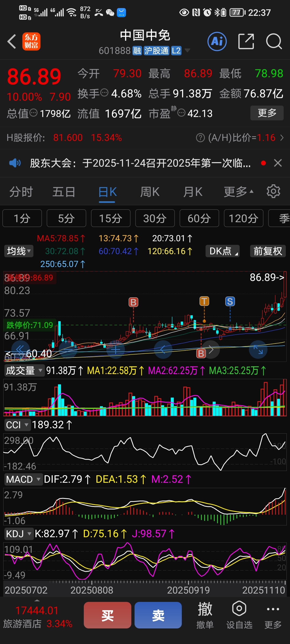Switch to 五日 tab
Viewport: 290px width, 644px height.
point(64,192)
